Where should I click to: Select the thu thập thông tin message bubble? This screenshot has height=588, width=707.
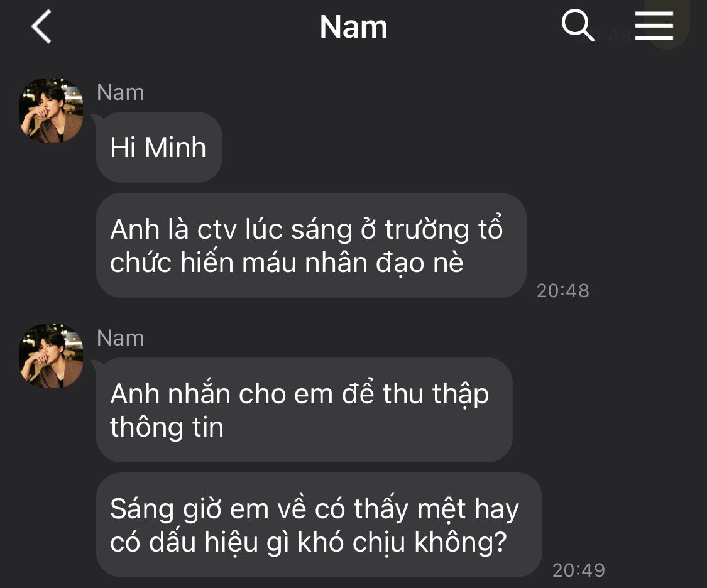pos(304,410)
